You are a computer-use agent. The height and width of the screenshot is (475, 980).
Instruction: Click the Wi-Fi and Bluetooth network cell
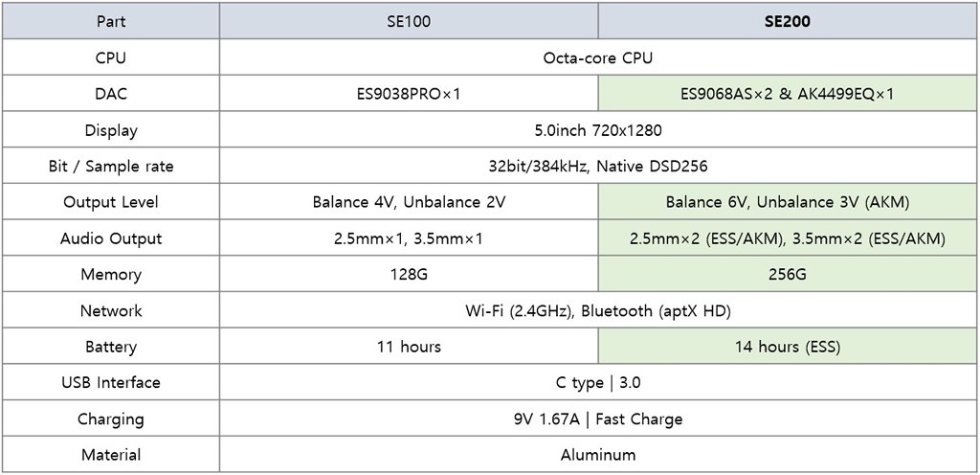point(598,310)
